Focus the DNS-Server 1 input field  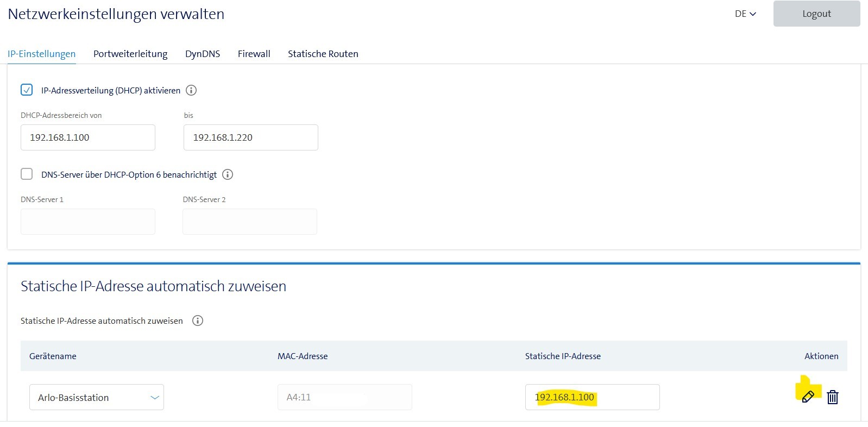click(x=88, y=222)
